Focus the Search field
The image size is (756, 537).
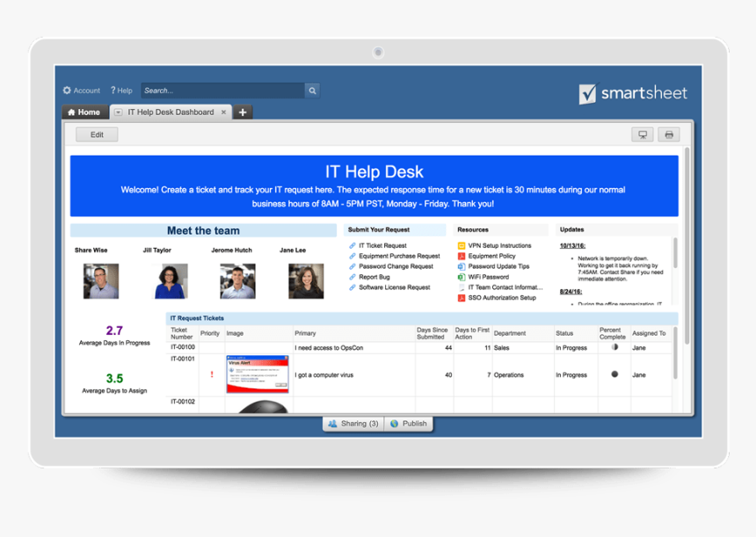pyautogui.click(x=222, y=91)
